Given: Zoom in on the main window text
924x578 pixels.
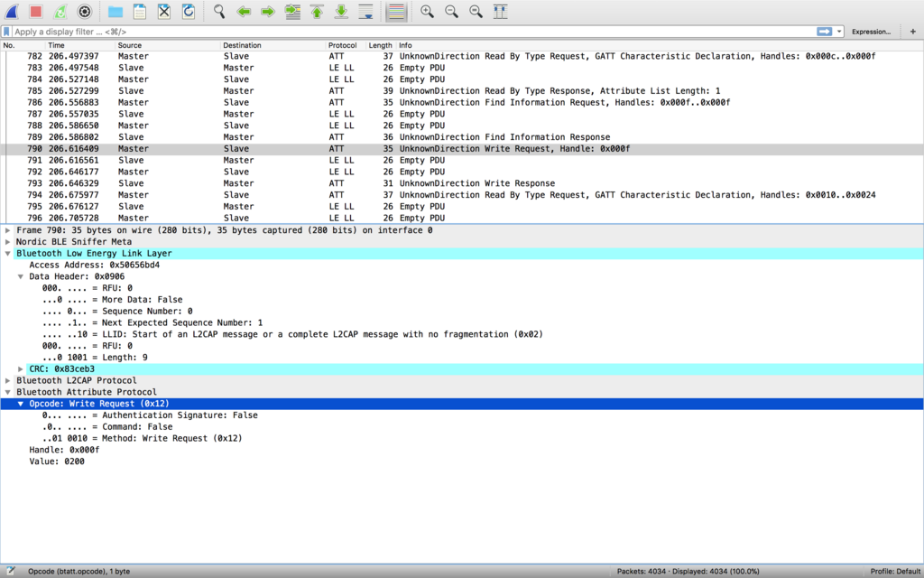Looking at the screenshot, I should tap(427, 11).
